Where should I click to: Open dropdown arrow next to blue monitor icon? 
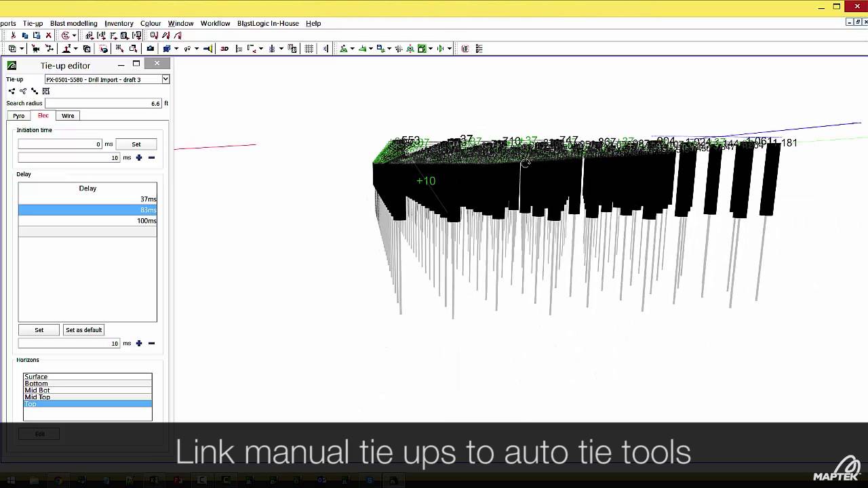pyautogui.click(x=176, y=49)
